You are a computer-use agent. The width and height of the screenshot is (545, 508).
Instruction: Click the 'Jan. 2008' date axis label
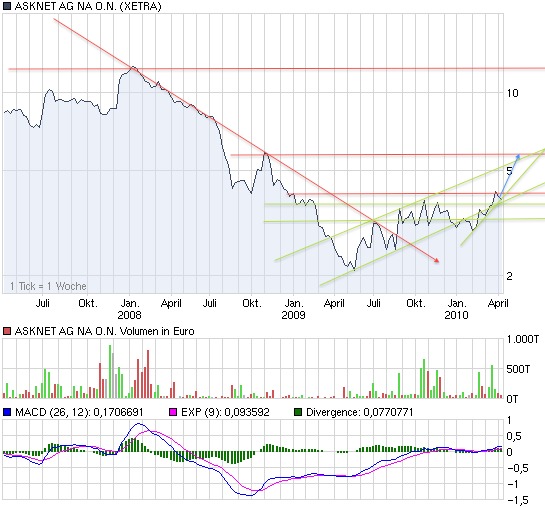tap(129, 309)
